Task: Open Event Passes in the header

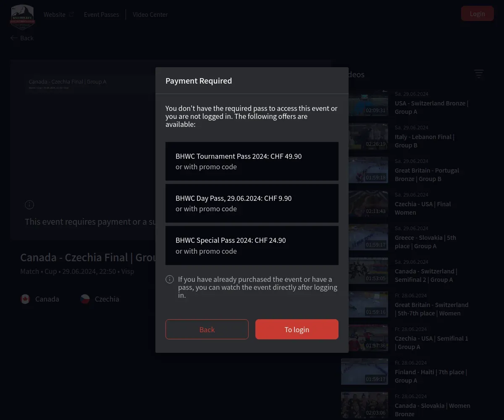Action: point(102,14)
